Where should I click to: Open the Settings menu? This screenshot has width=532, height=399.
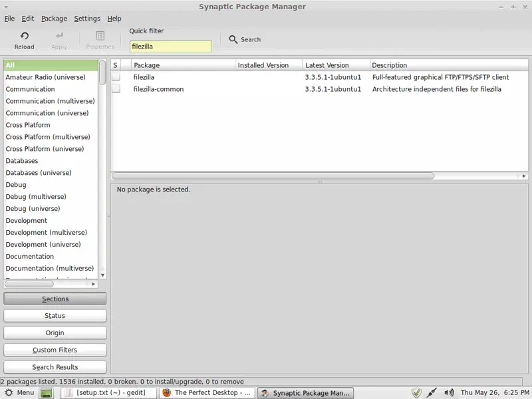pos(87,19)
